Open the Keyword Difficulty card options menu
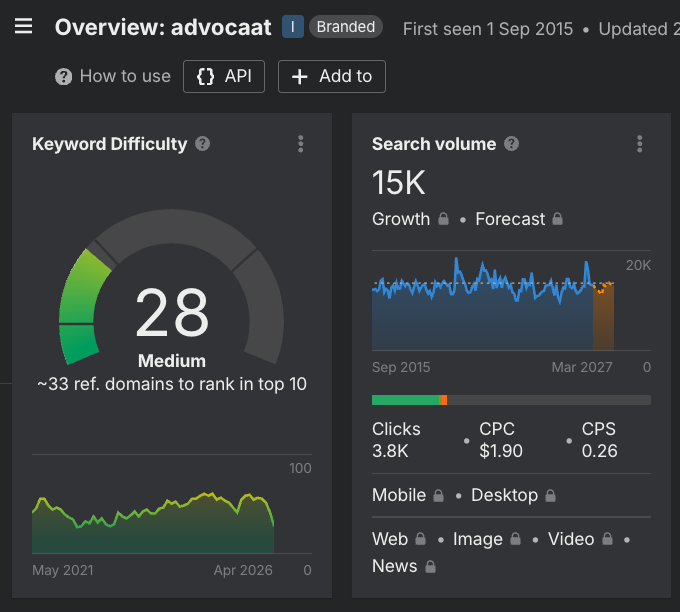The height and width of the screenshot is (612, 680). coord(301,144)
